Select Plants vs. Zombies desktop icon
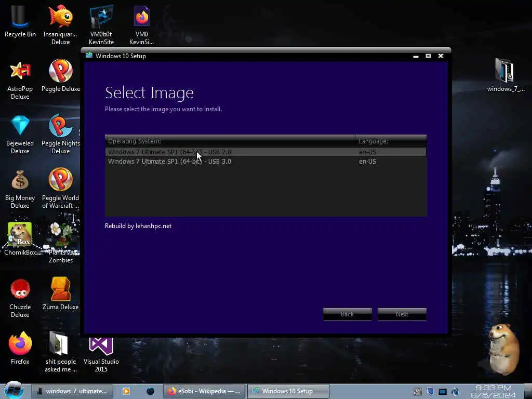 click(x=61, y=243)
